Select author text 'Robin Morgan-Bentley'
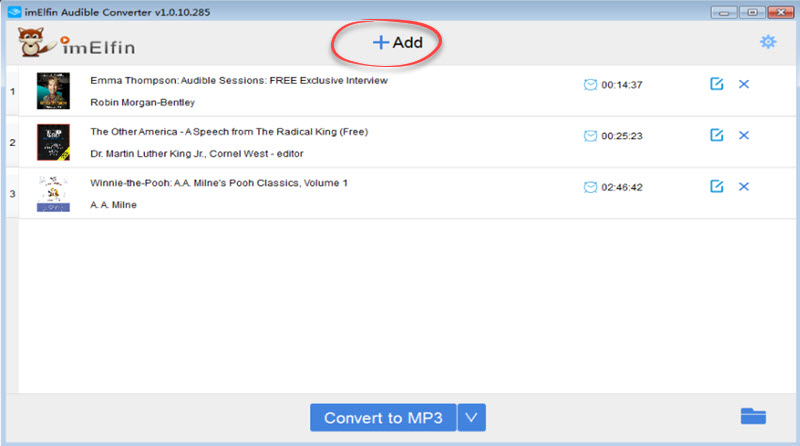The width and height of the screenshot is (800, 446). (142, 103)
